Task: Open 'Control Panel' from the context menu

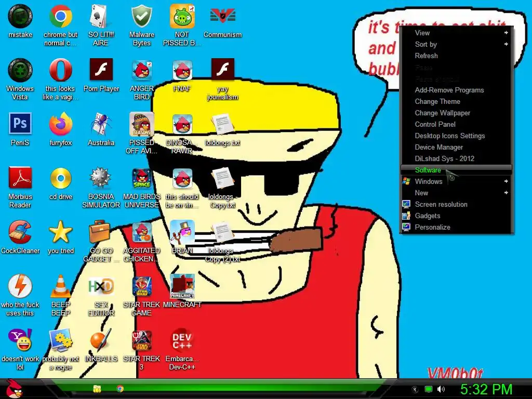Action: [456, 125]
